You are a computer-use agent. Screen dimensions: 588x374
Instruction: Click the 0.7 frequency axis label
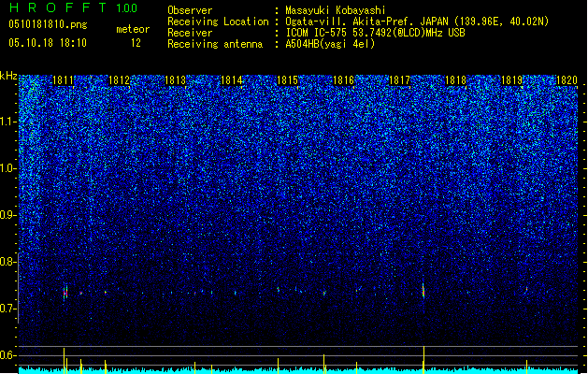8,309
